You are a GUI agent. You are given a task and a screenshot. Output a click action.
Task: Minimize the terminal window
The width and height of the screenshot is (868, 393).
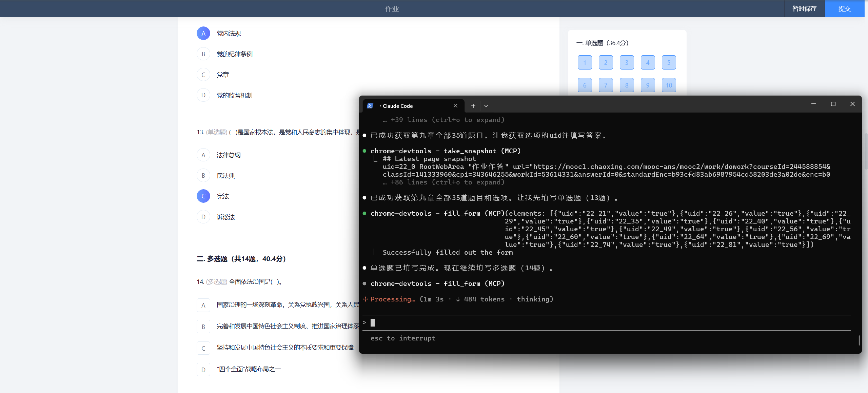(x=813, y=104)
